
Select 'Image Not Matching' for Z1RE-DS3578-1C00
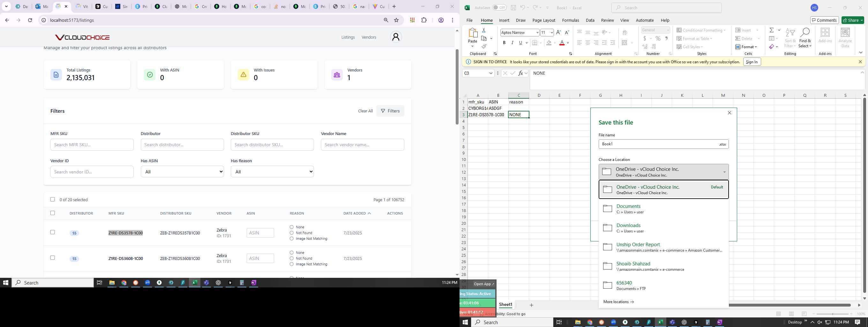[x=292, y=239]
